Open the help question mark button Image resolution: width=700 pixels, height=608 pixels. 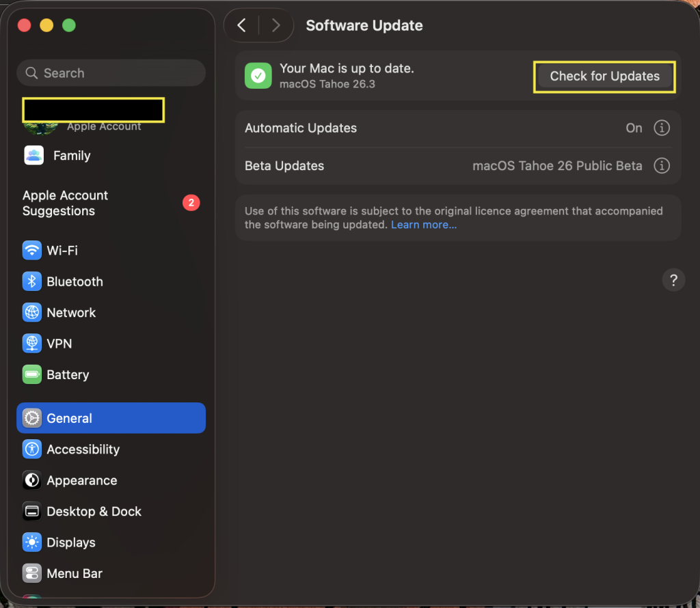pyautogui.click(x=673, y=279)
